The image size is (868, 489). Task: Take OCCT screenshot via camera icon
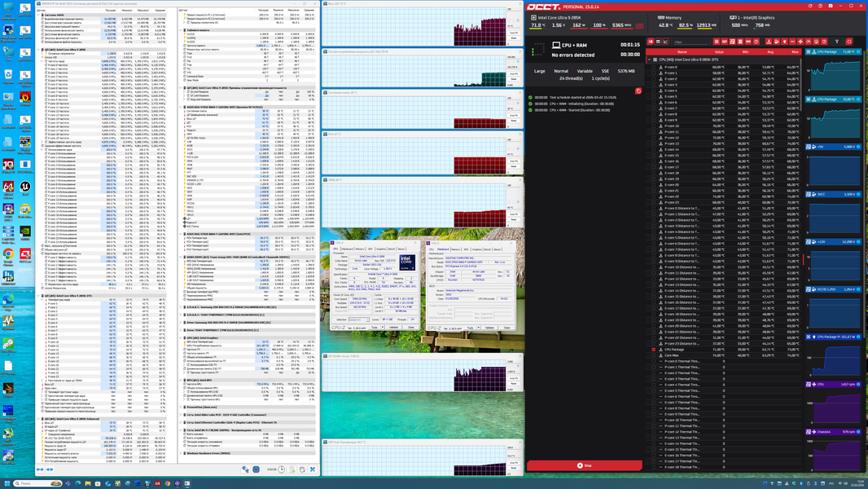[831, 6]
